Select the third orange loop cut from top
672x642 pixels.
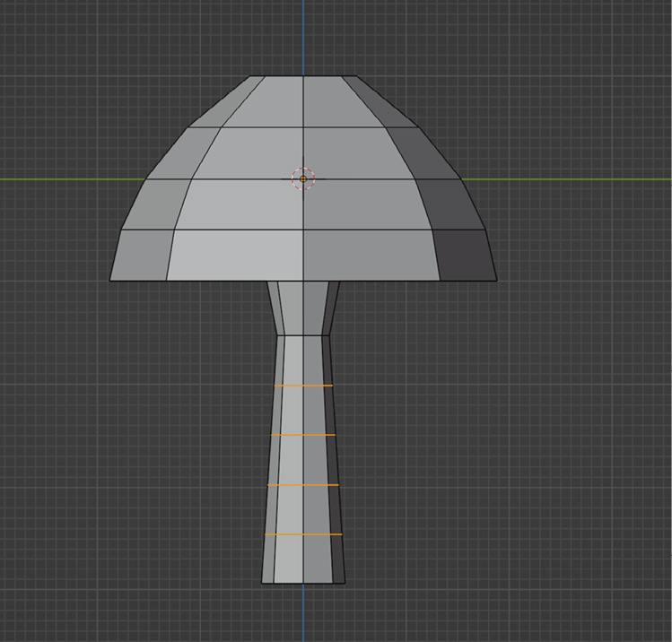click(303, 485)
